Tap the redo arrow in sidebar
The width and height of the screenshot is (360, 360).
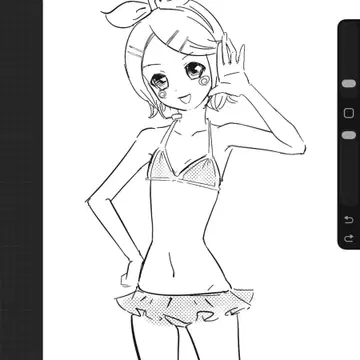point(349,238)
